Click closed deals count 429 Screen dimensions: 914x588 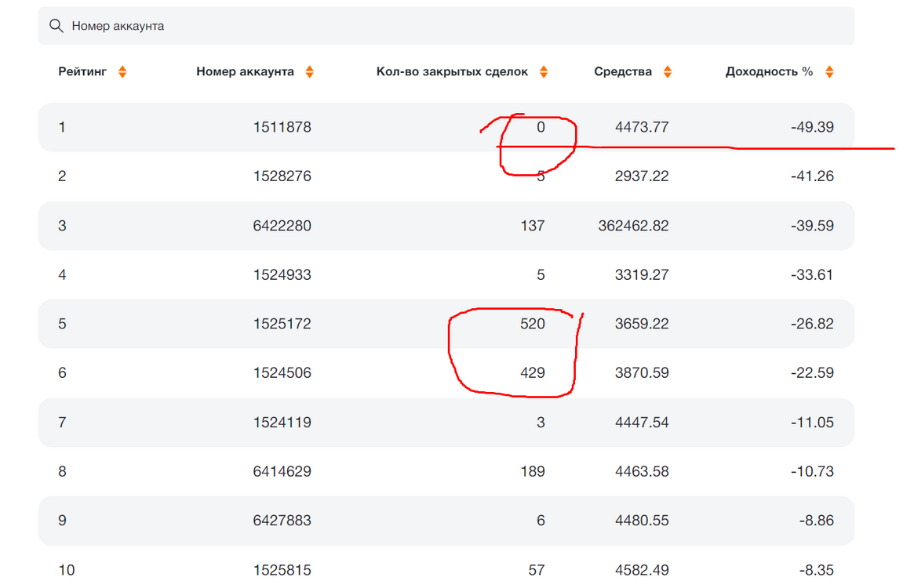click(x=533, y=372)
